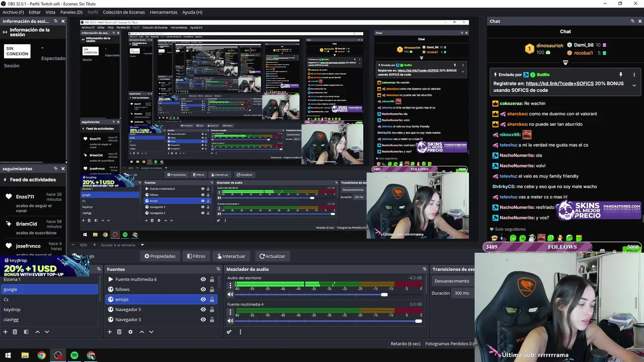
Task: Open Herramientas menu
Action: [x=164, y=12]
